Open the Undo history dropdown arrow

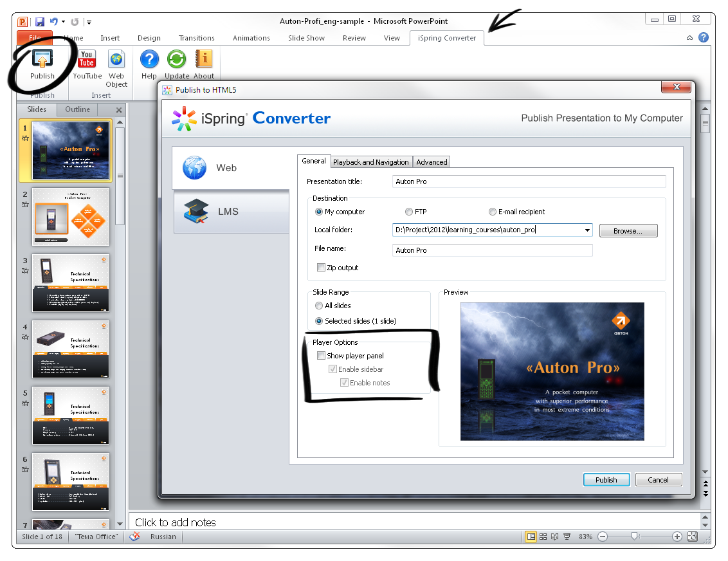(x=63, y=22)
